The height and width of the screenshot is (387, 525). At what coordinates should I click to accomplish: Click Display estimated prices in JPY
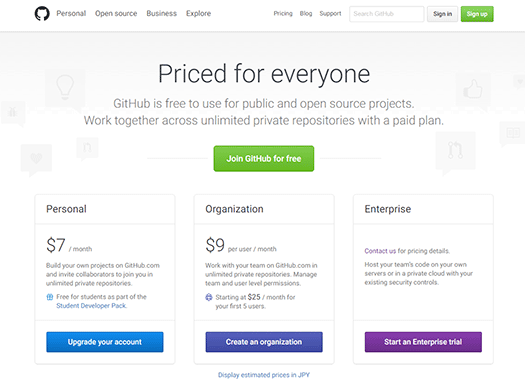264,375
